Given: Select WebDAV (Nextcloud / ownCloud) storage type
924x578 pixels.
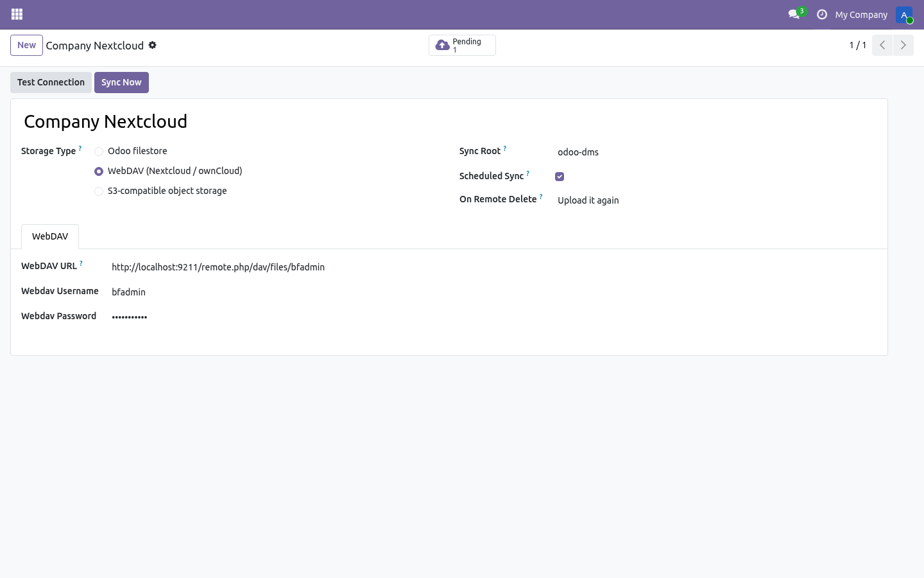Looking at the screenshot, I should click(99, 171).
